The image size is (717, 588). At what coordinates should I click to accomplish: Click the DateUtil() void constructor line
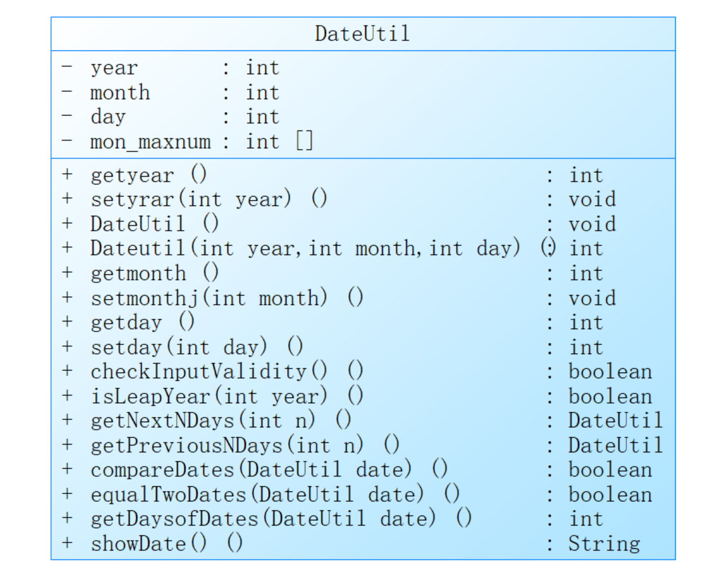click(x=154, y=224)
